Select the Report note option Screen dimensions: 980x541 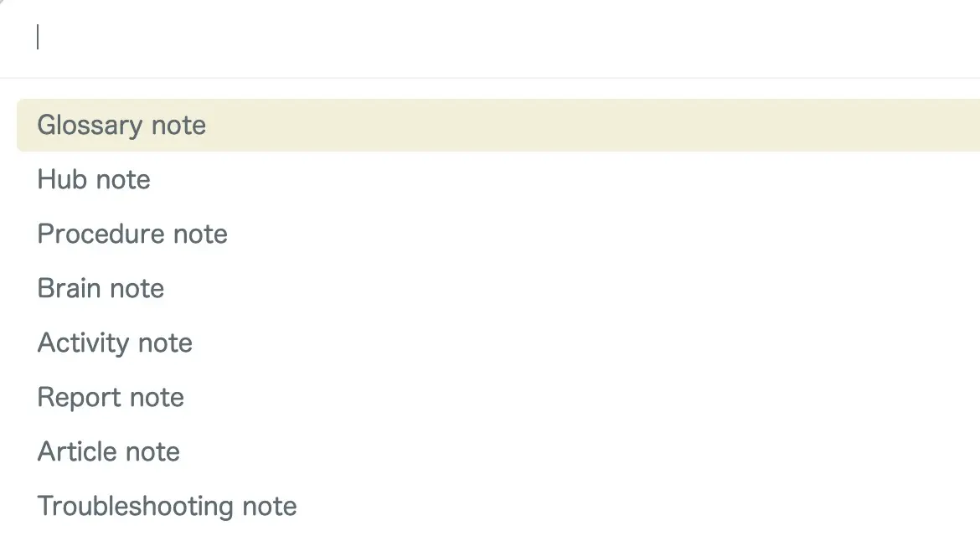tap(111, 398)
